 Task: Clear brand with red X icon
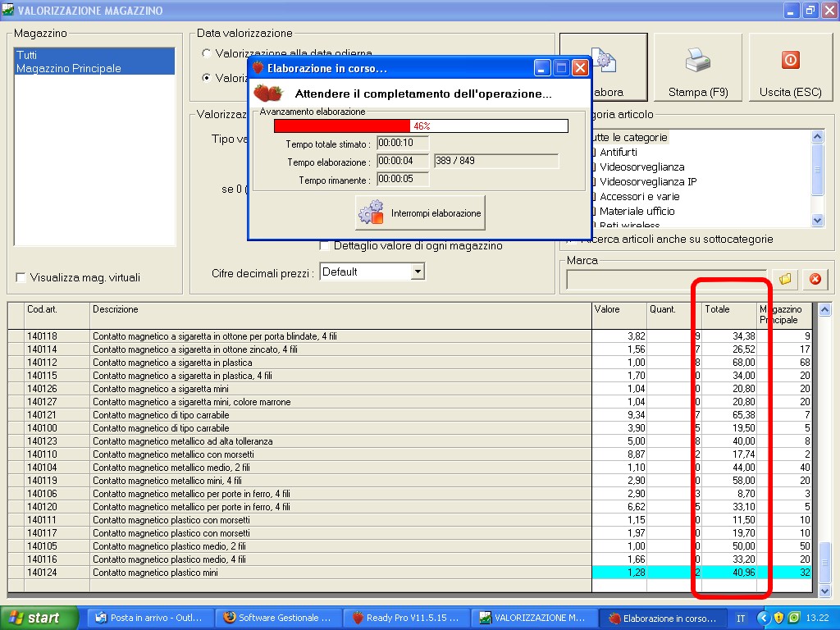tap(815, 279)
